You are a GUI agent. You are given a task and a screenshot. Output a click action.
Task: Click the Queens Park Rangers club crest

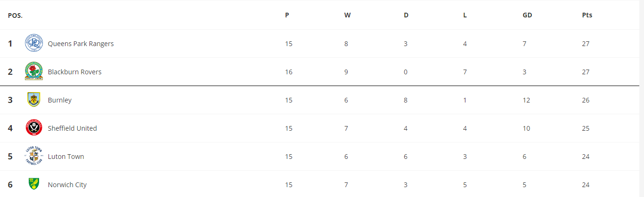34,44
